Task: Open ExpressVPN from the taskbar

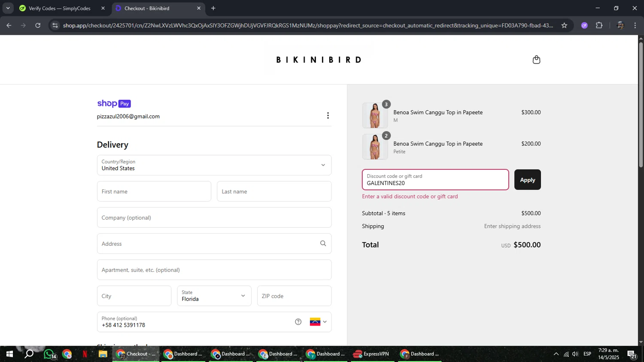Action: pos(372,354)
